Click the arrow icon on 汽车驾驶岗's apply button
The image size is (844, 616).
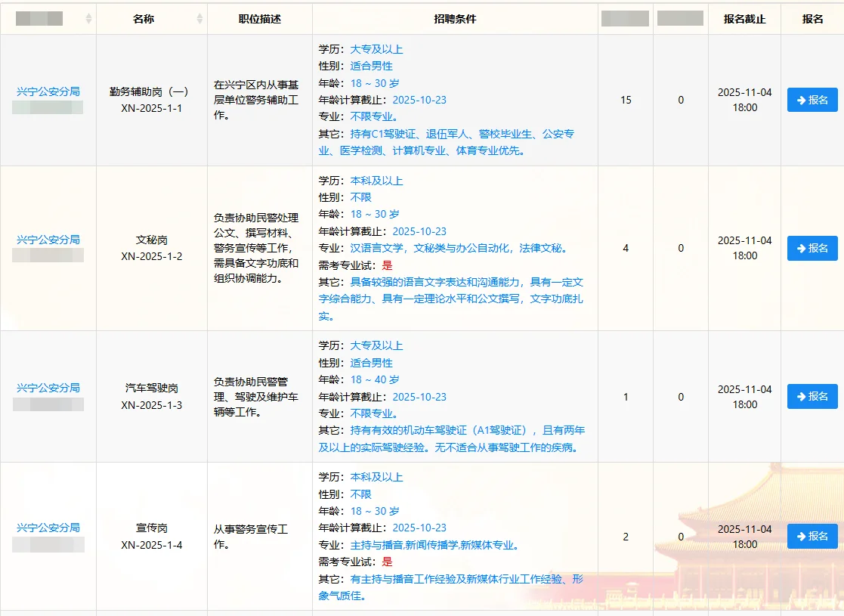[x=801, y=396]
